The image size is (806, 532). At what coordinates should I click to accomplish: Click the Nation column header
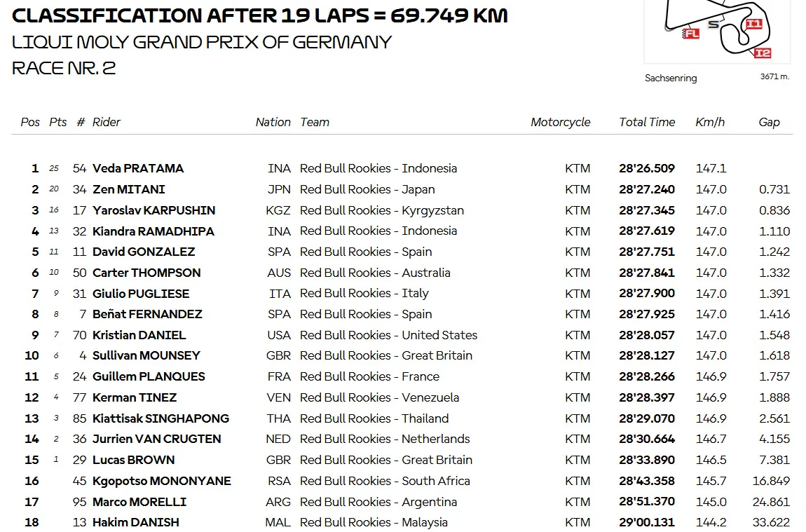point(273,123)
